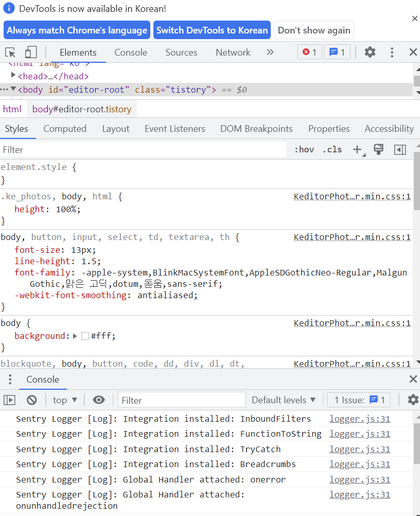This screenshot has width=420, height=516.
Task: Click the blue issues count badge in toolbar
Action: pyautogui.click(x=337, y=52)
